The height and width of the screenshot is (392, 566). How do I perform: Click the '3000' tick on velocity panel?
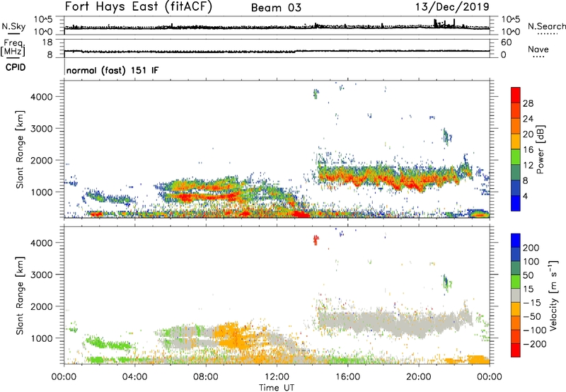[42, 275]
